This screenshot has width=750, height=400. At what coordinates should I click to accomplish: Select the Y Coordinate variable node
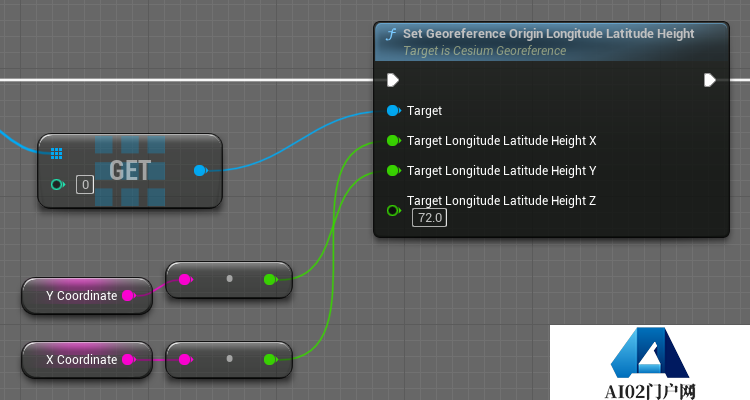coord(80,296)
